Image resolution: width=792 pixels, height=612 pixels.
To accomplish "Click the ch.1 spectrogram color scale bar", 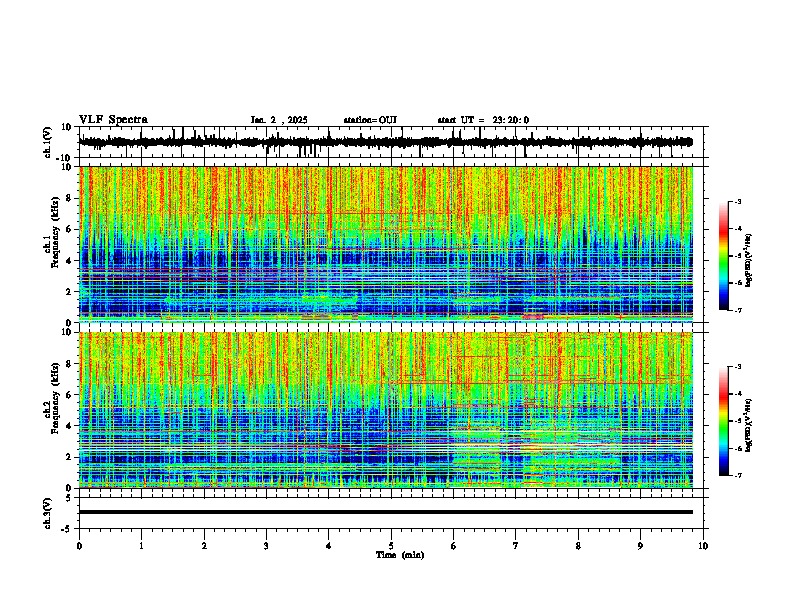I will click(x=724, y=256).
